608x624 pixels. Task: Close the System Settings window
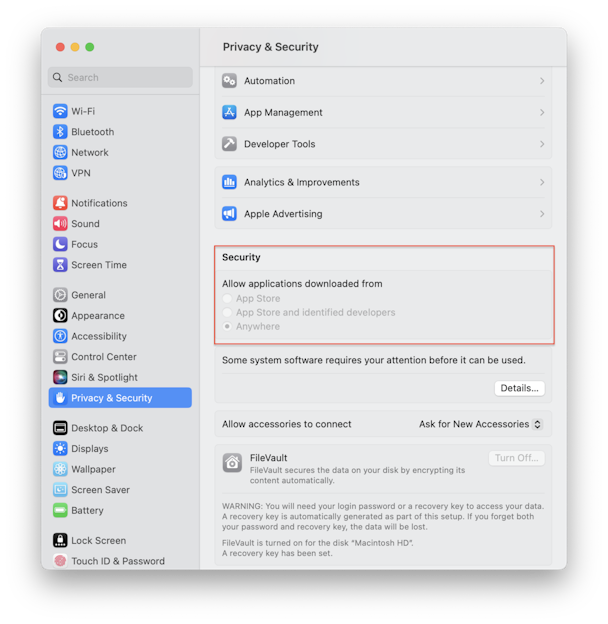click(x=60, y=47)
